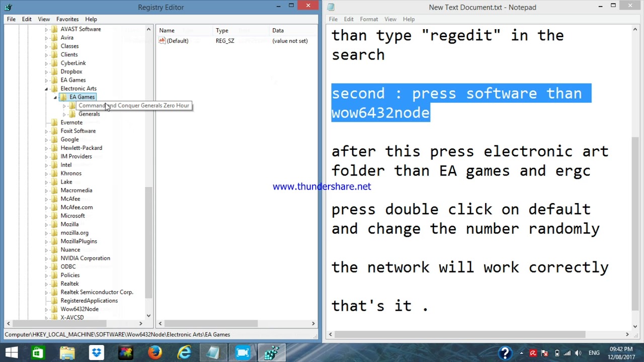
Task: Select the Mozilla registry key
Action: 69,224
